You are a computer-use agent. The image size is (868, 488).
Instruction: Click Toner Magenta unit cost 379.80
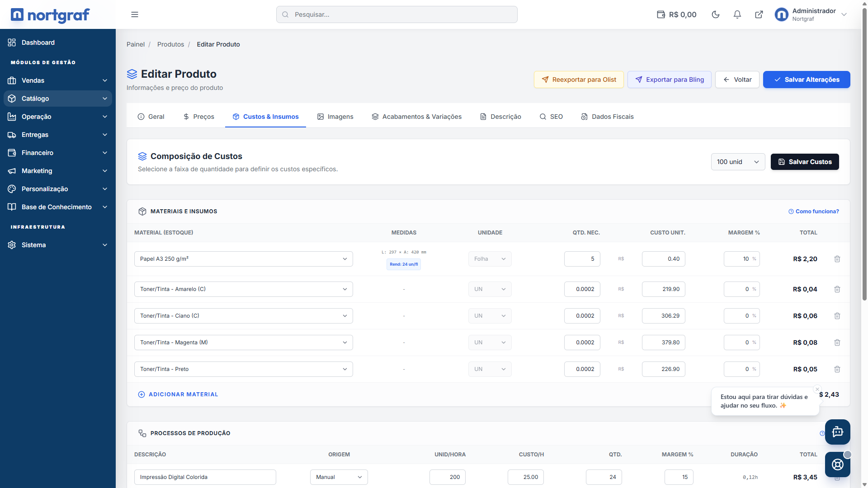tap(664, 343)
